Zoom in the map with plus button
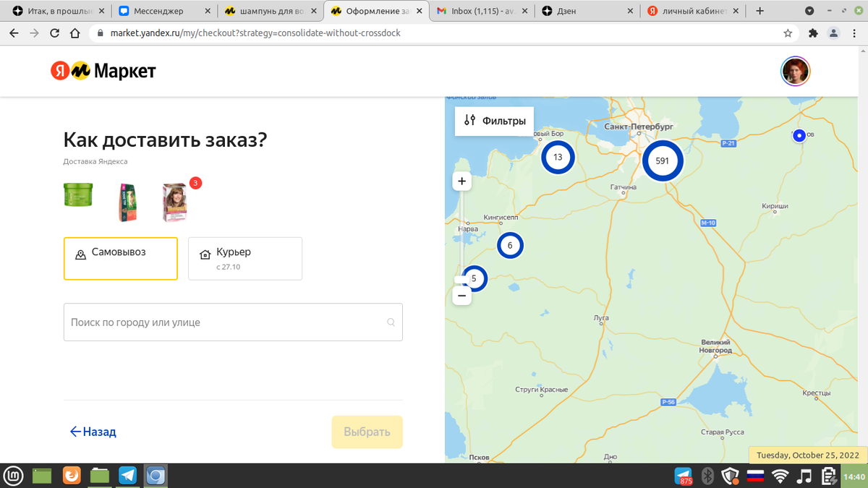 461,181
